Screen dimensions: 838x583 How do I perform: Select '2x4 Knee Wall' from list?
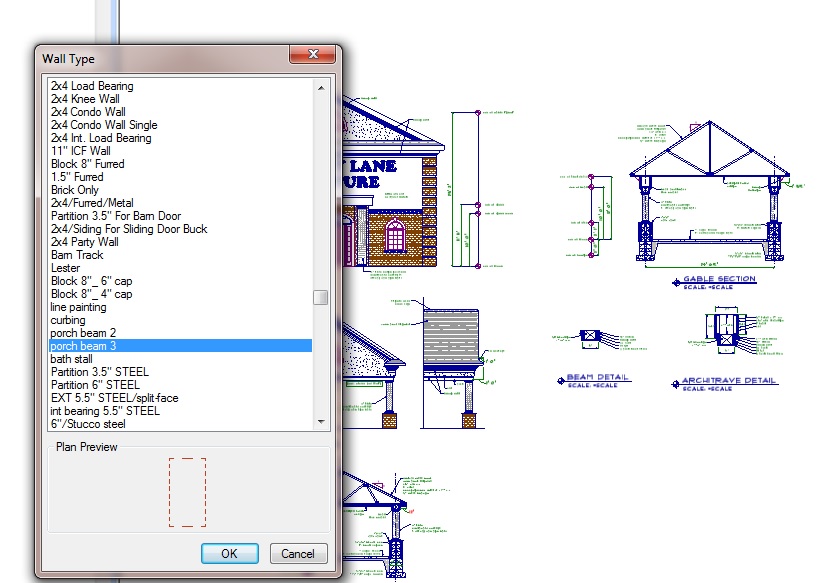click(x=85, y=99)
